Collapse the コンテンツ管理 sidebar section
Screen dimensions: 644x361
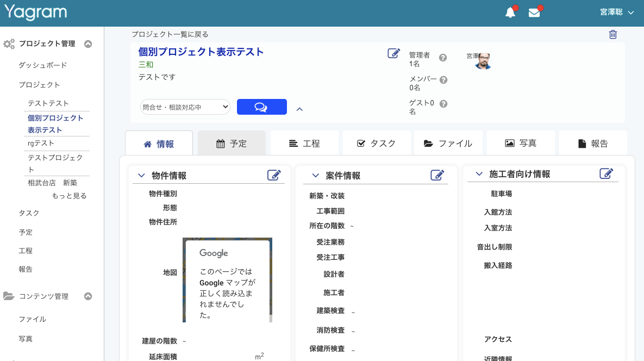pyautogui.click(x=88, y=296)
